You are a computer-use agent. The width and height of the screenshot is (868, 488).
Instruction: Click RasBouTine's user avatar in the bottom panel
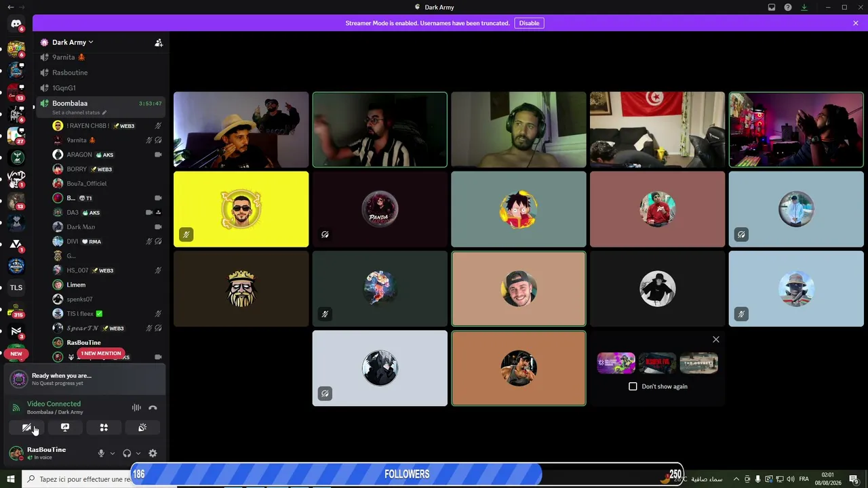tap(16, 453)
